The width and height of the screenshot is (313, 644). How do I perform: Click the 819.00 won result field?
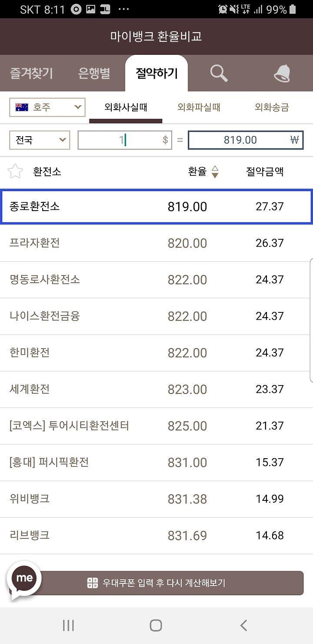[246, 140]
